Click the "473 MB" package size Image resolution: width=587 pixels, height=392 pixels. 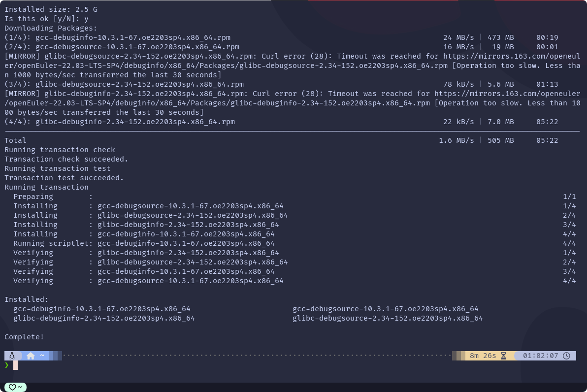point(500,37)
